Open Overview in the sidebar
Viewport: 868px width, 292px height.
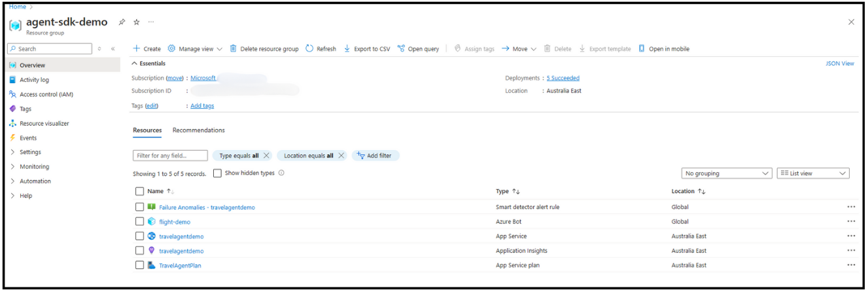[62, 65]
